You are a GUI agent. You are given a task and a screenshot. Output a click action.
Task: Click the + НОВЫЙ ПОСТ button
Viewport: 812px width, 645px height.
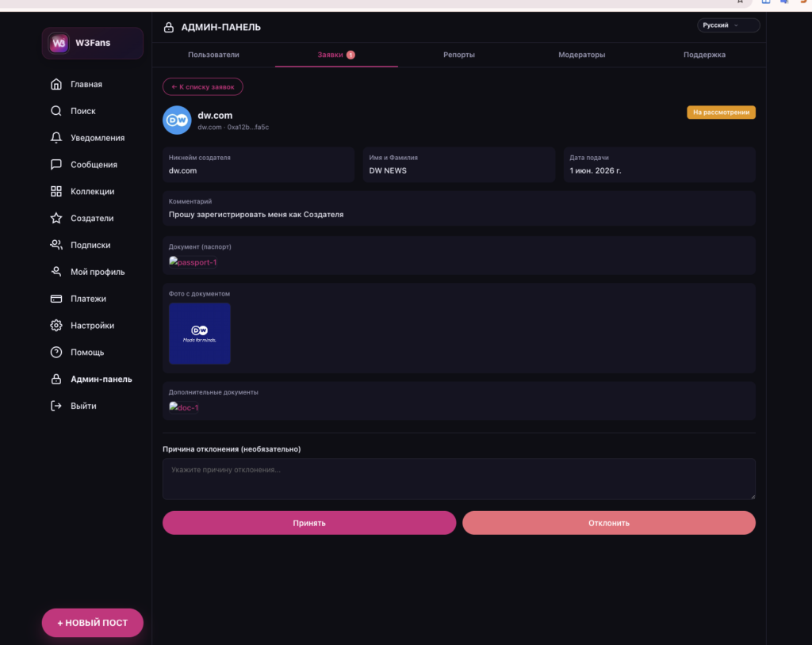92,623
